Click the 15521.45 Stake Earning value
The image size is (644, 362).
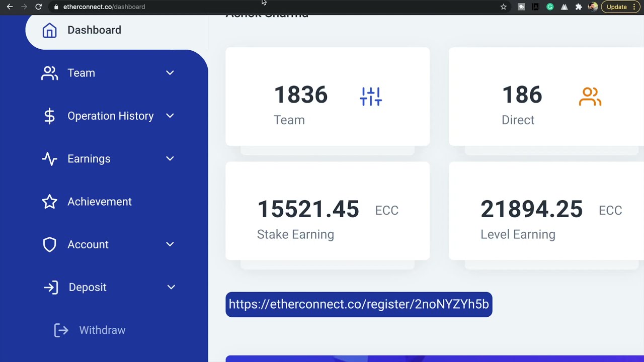pyautogui.click(x=308, y=210)
